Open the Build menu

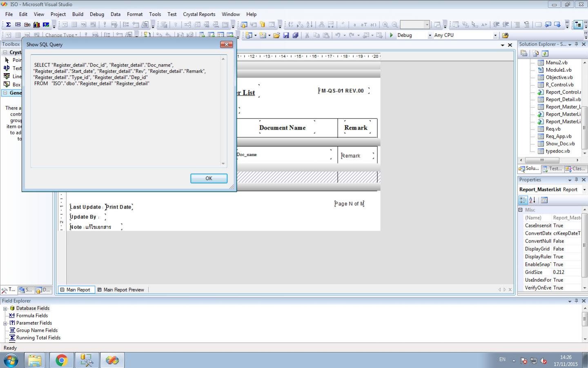click(x=78, y=14)
